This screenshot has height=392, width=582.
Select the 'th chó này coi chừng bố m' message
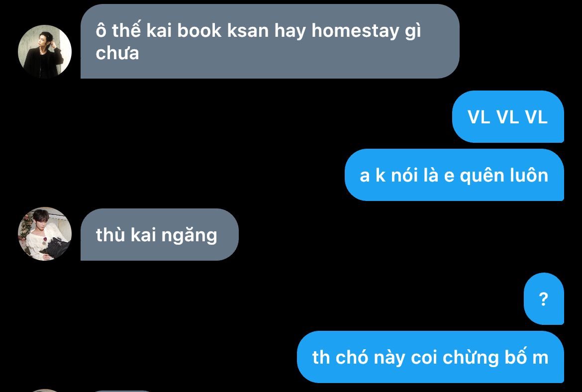coord(431,357)
